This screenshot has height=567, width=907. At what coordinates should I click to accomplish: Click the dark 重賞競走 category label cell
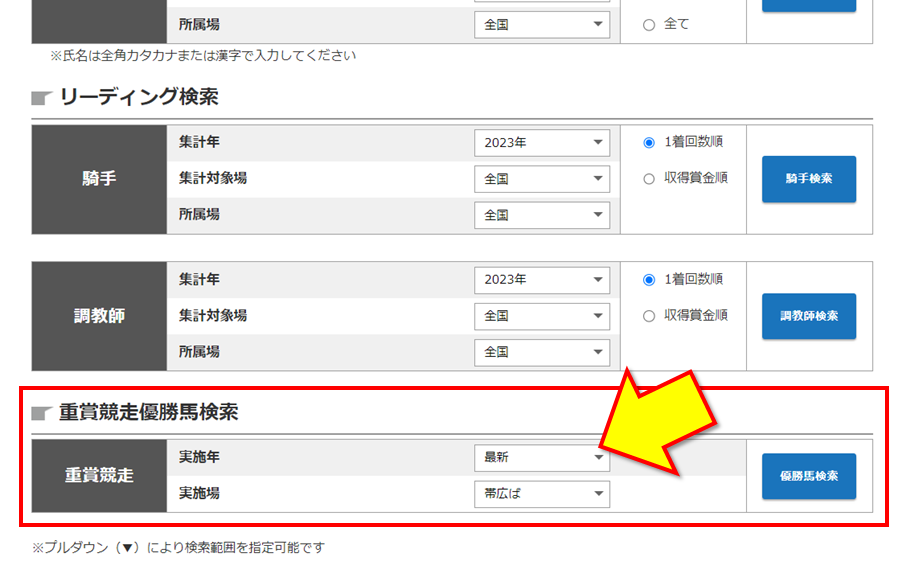click(x=99, y=476)
